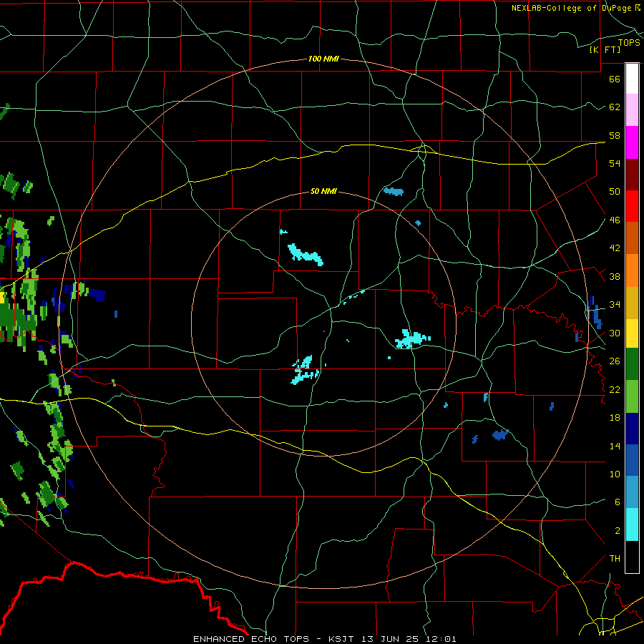Click the '12:01' timestamp text

(439, 639)
